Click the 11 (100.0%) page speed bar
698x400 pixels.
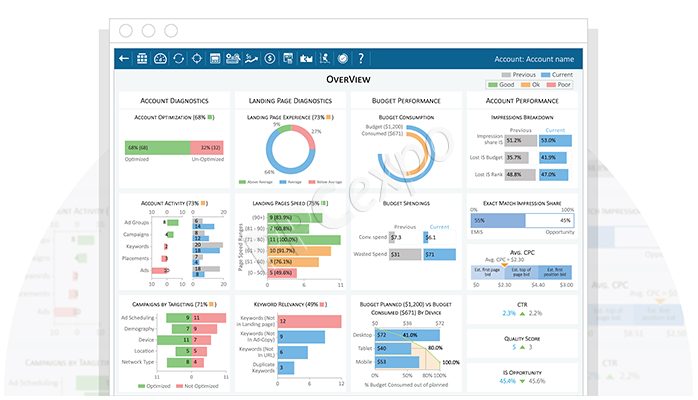(304, 240)
